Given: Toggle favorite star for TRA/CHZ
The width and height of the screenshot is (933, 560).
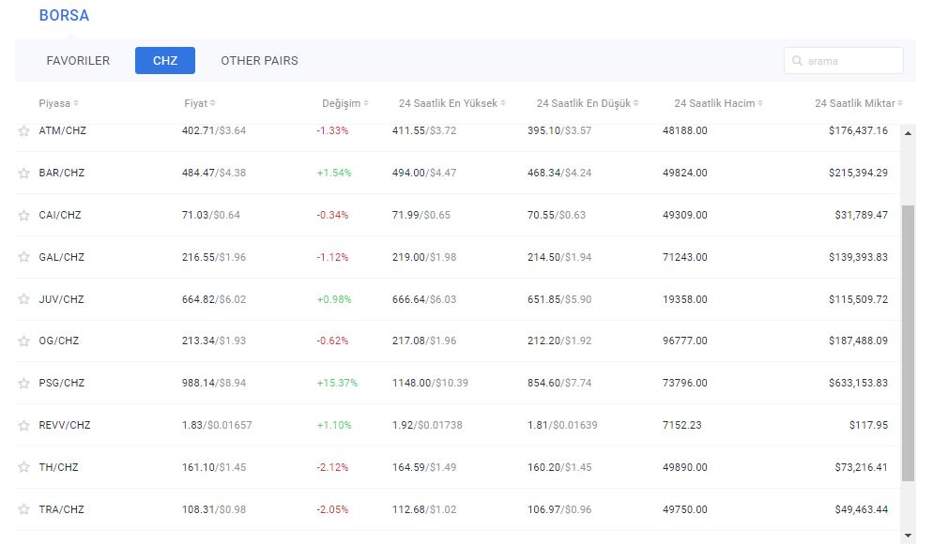Looking at the screenshot, I should [24, 510].
